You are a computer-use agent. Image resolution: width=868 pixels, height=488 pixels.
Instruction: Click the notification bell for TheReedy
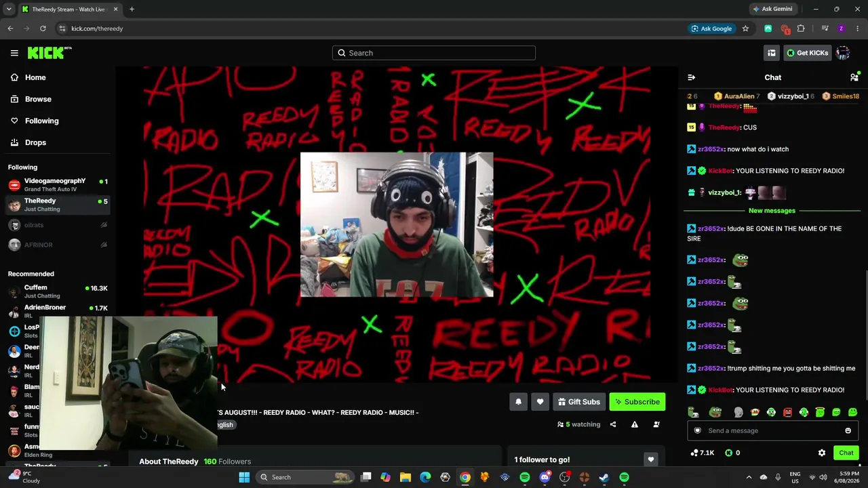(518, 402)
